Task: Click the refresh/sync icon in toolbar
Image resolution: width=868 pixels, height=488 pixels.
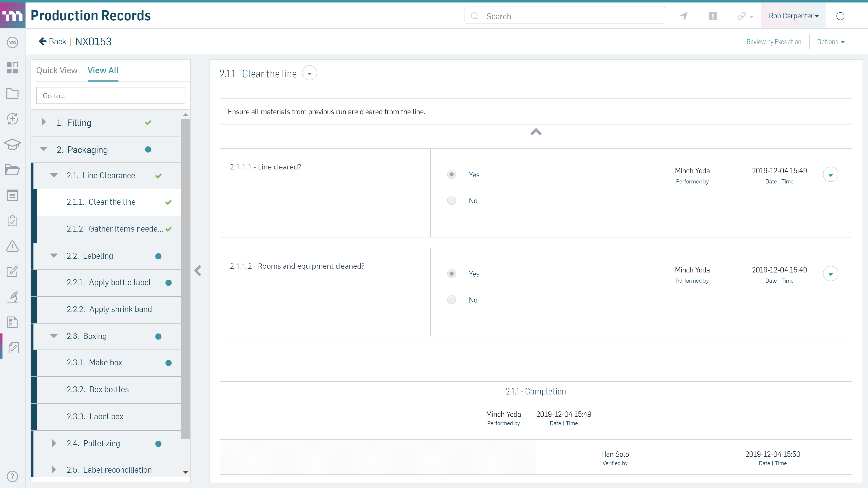Action: coord(841,16)
